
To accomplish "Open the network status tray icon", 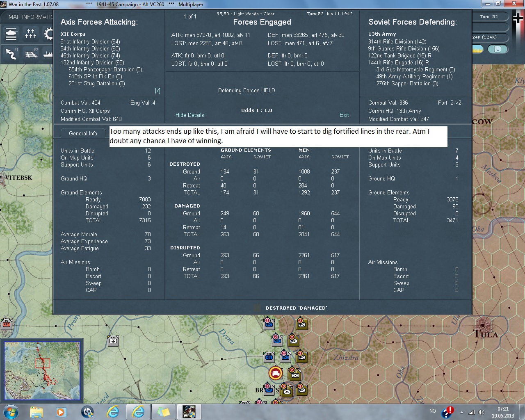I will point(472,412).
